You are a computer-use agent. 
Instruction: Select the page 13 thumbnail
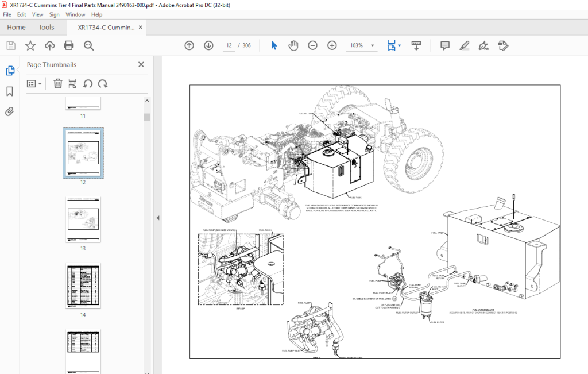[83, 219]
